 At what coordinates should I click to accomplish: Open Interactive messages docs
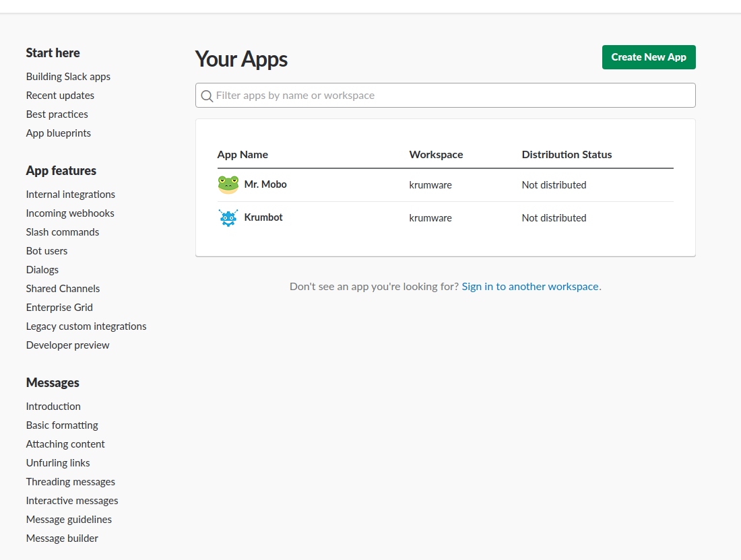72,501
